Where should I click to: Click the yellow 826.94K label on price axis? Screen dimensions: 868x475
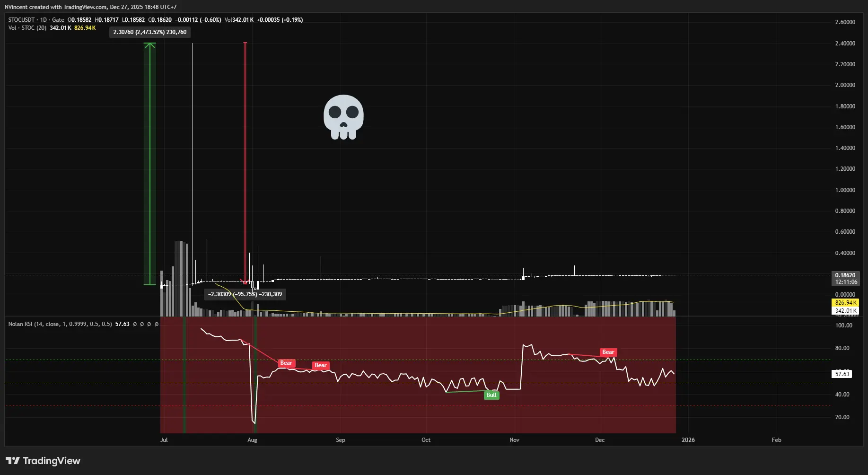point(845,303)
